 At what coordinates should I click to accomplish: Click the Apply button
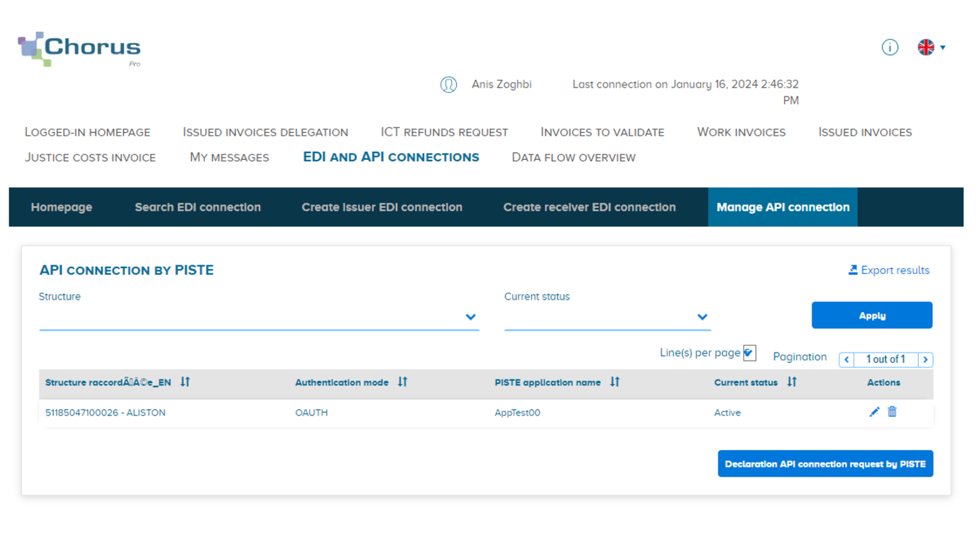point(871,315)
